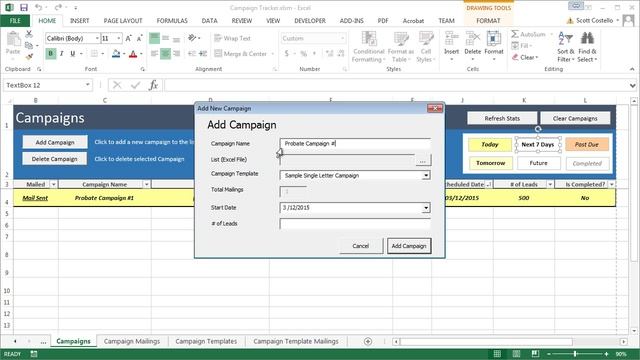Click the Redo arrow in title bar
Viewport: 640px width, 360px height.
coord(58,7)
